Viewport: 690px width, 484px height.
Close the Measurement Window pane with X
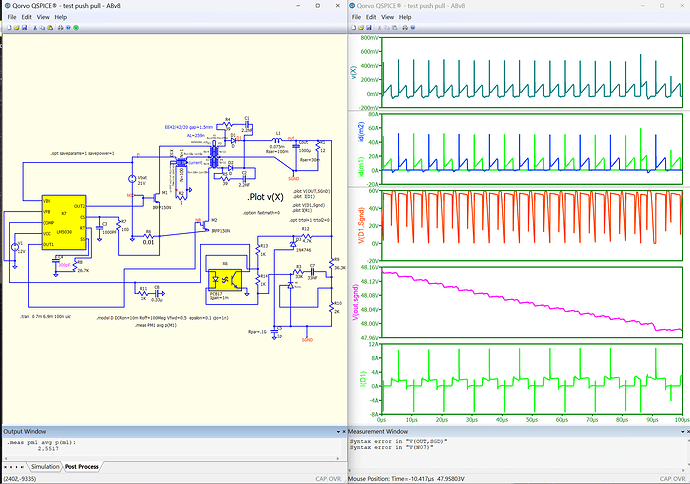point(688,432)
